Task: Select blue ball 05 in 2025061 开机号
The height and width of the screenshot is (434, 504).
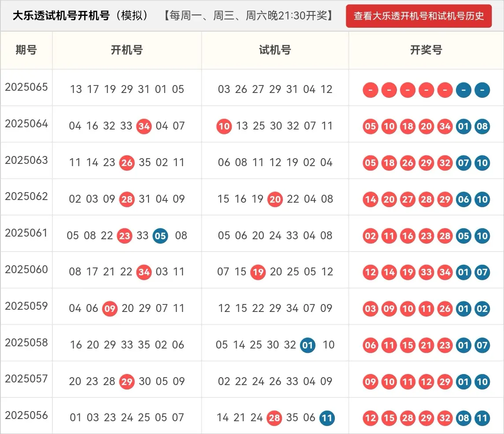Action: pyautogui.click(x=160, y=236)
